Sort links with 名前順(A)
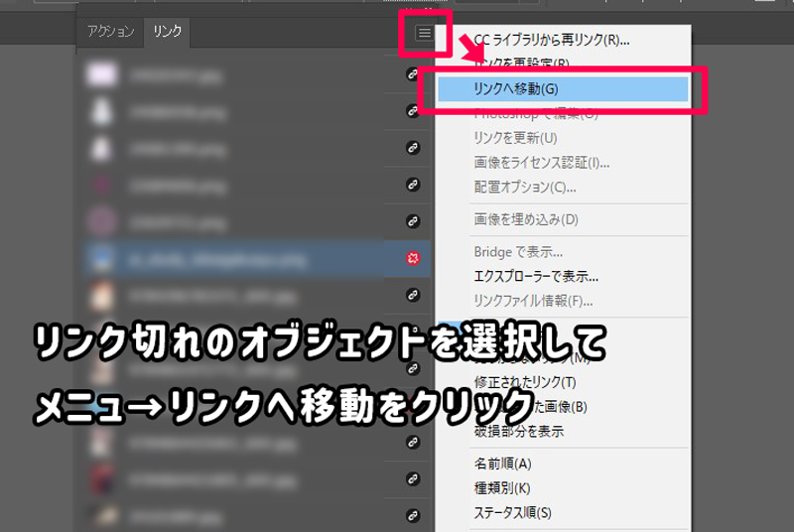794x532 pixels. (502, 464)
